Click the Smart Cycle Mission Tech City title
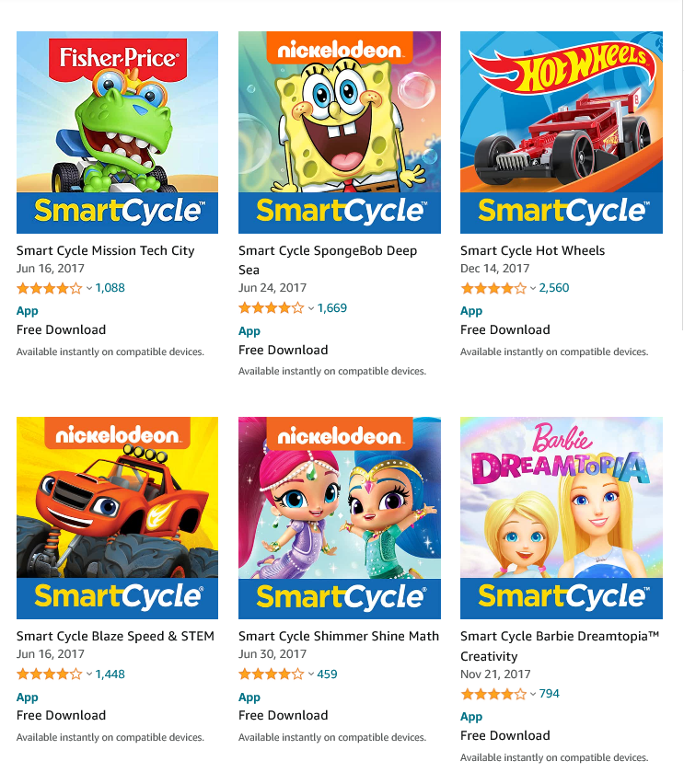Screen dimensions: 684x784 coord(106,250)
